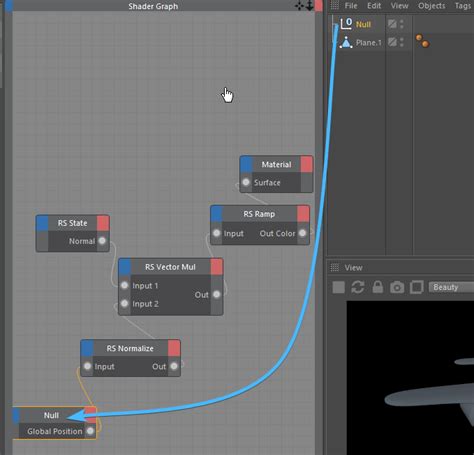Click the Normal output port of RS State
Viewport: 474px width, 455px height.
102,240
